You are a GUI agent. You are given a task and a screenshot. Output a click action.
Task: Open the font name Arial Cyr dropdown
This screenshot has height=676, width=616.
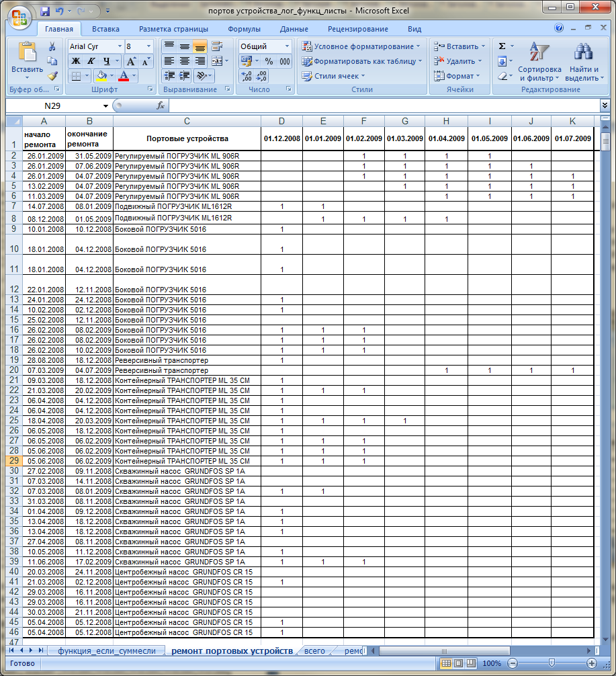pyautogui.click(x=120, y=46)
